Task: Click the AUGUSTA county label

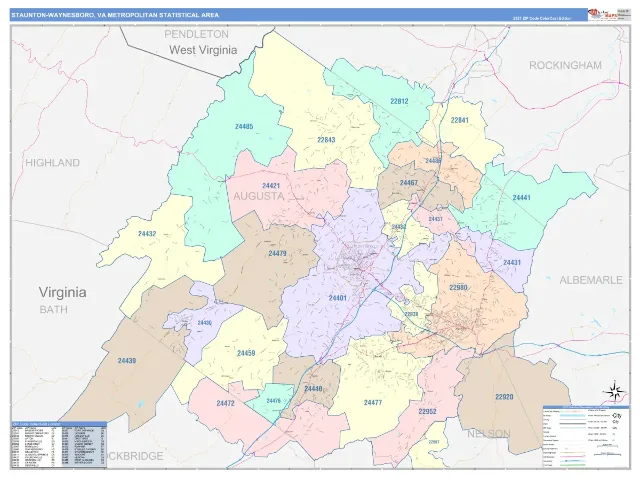Action: click(259, 196)
